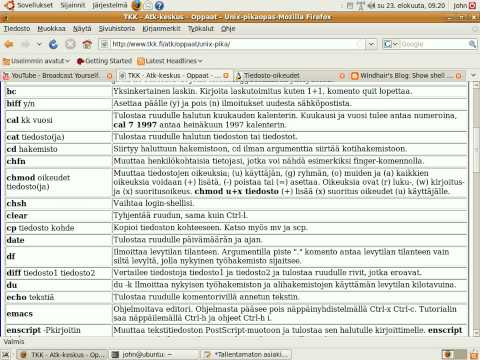Image resolution: width=480 pixels, height=360 pixels.
Task: Go to the home page icon
Action: pyautogui.click(x=87, y=44)
